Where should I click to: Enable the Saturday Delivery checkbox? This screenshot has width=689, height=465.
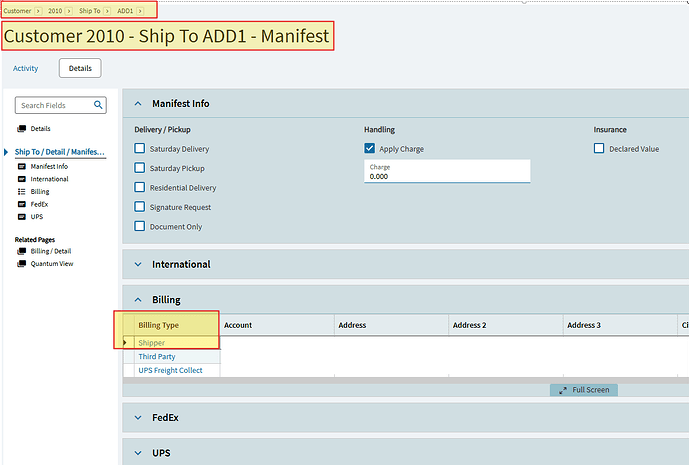coord(140,149)
